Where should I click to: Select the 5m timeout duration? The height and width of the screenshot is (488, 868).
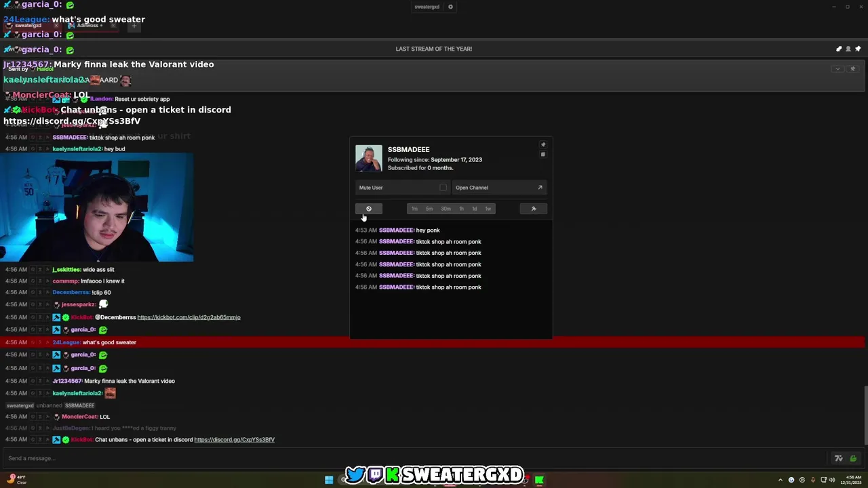429,209
